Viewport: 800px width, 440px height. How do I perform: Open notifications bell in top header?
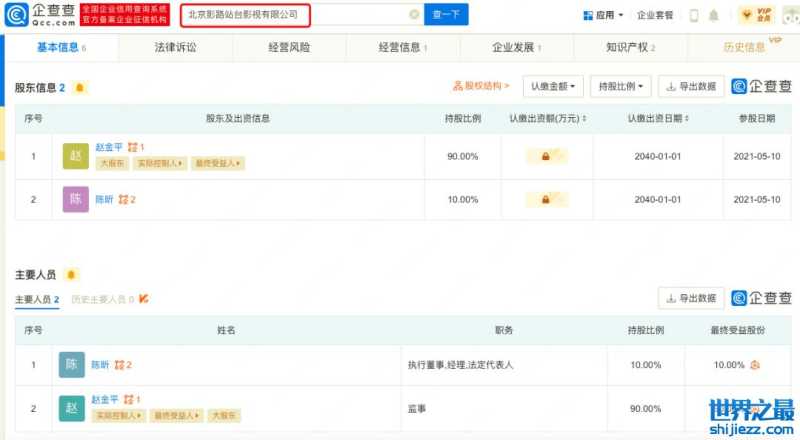click(713, 15)
